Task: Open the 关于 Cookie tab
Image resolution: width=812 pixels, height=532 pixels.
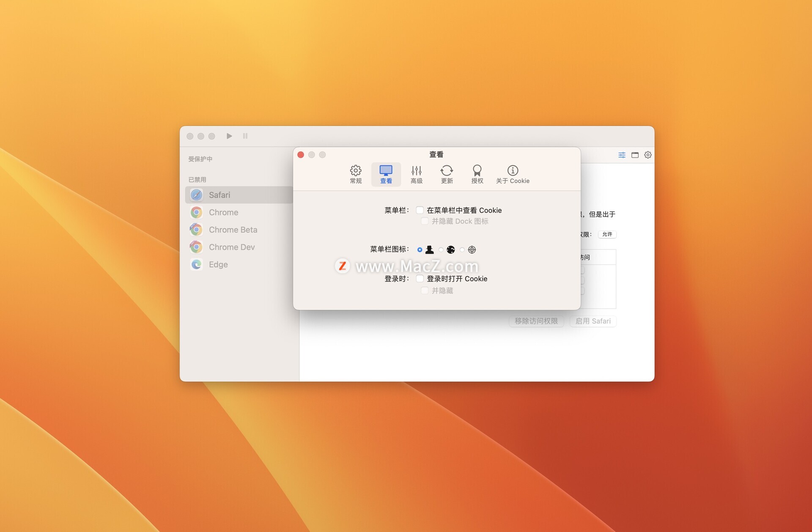Action: pos(513,174)
